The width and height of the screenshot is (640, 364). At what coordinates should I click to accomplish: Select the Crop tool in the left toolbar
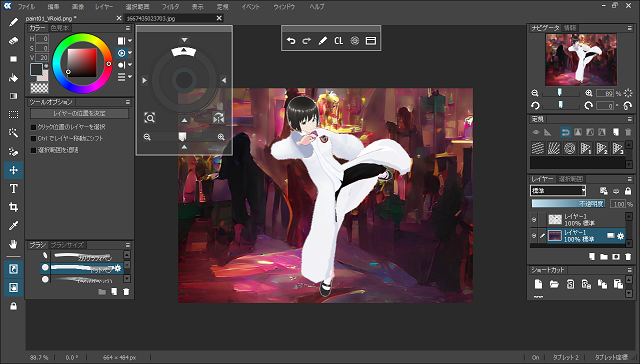click(13, 207)
